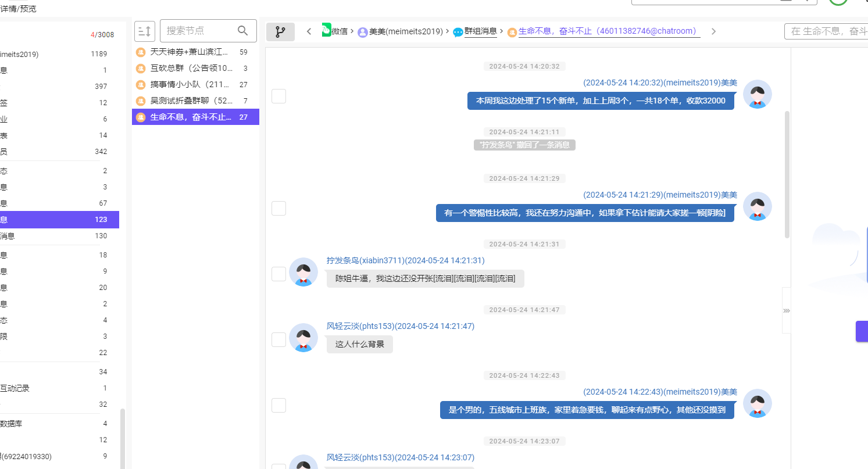Click the message bubble 本周我这边处理了15个新单

click(601, 101)
